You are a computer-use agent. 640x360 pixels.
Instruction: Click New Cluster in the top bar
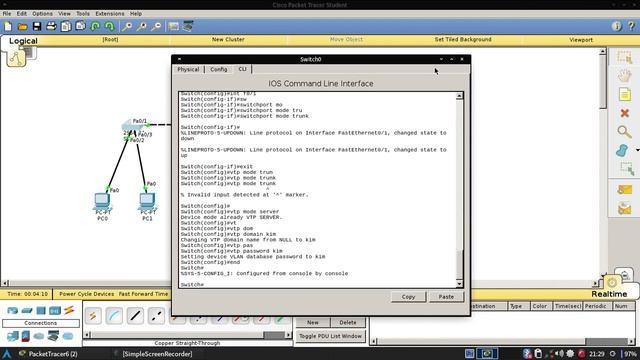[228, 40]
